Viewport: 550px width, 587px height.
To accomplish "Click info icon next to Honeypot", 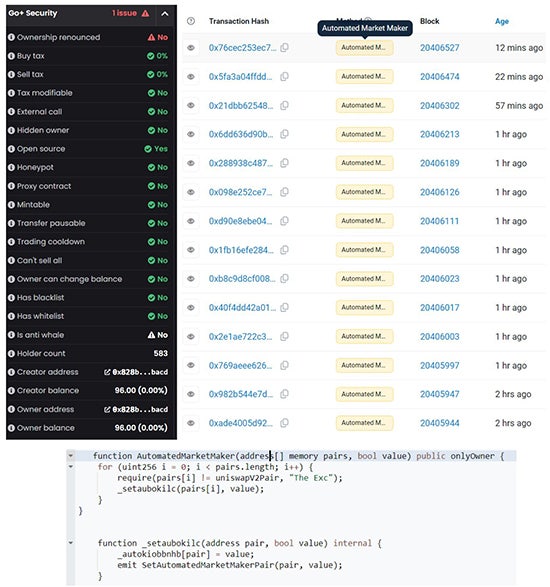I will pyautogui.click(x=11, y=167).
